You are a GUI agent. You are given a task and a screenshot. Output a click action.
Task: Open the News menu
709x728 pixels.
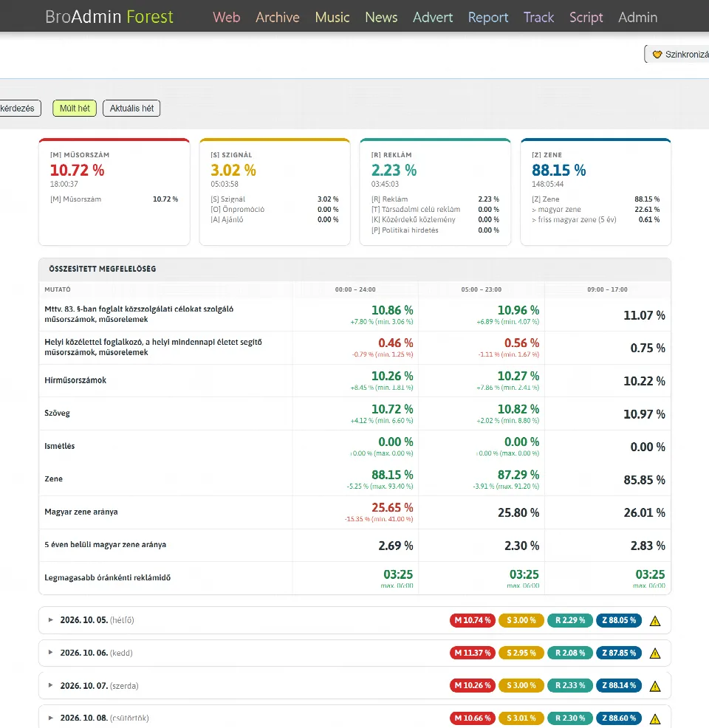click(381, 17)
